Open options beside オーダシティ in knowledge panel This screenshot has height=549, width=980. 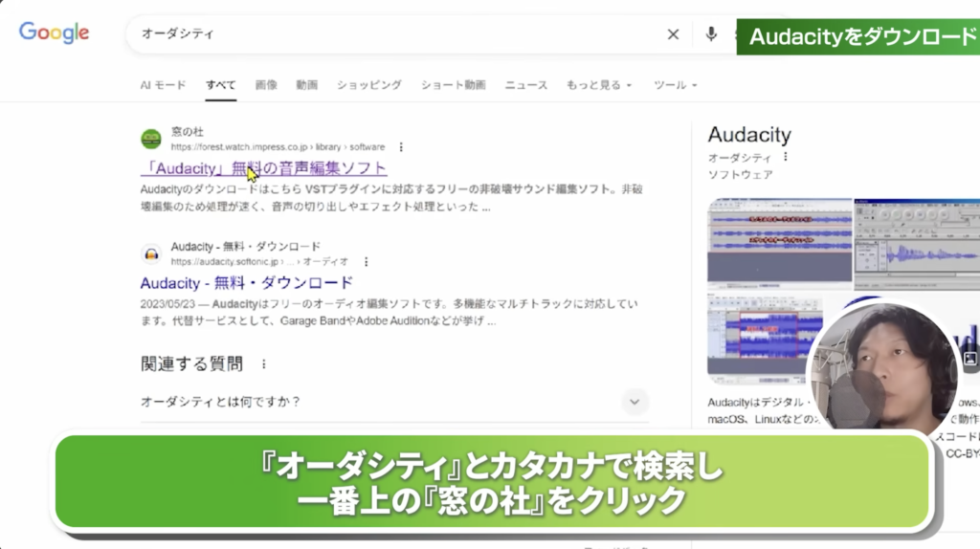coord(786,157)
